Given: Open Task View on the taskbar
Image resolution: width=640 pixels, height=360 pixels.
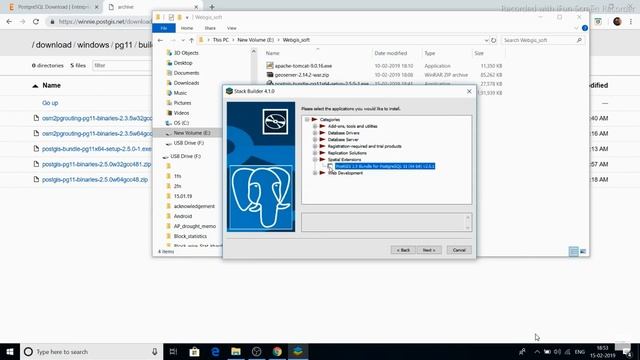Looking at the screenshot, I should point(173,351).
